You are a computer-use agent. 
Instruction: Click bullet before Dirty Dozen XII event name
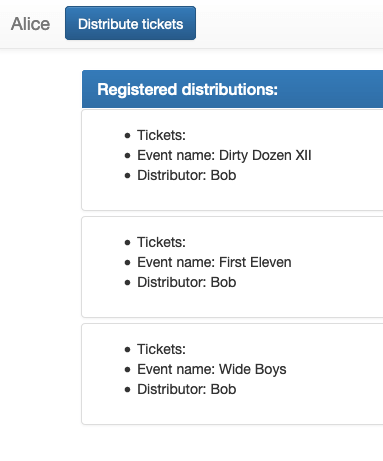(127, 156)
